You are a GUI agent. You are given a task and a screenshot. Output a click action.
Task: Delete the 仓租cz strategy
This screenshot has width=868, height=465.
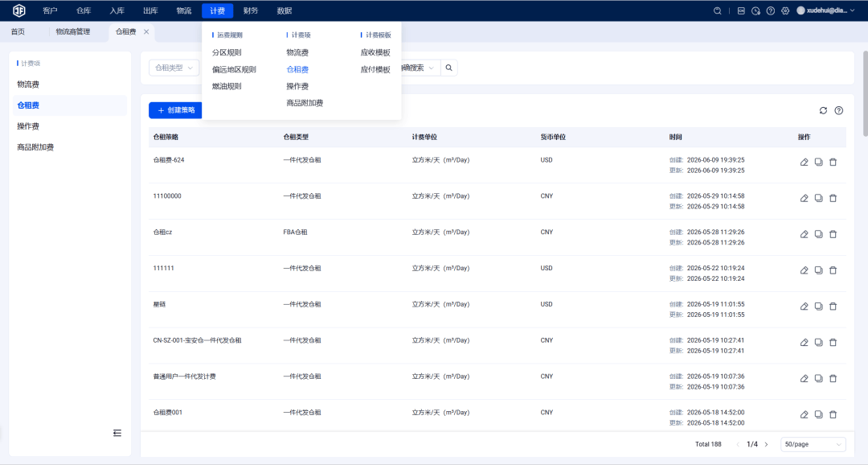tap(833, 234)
